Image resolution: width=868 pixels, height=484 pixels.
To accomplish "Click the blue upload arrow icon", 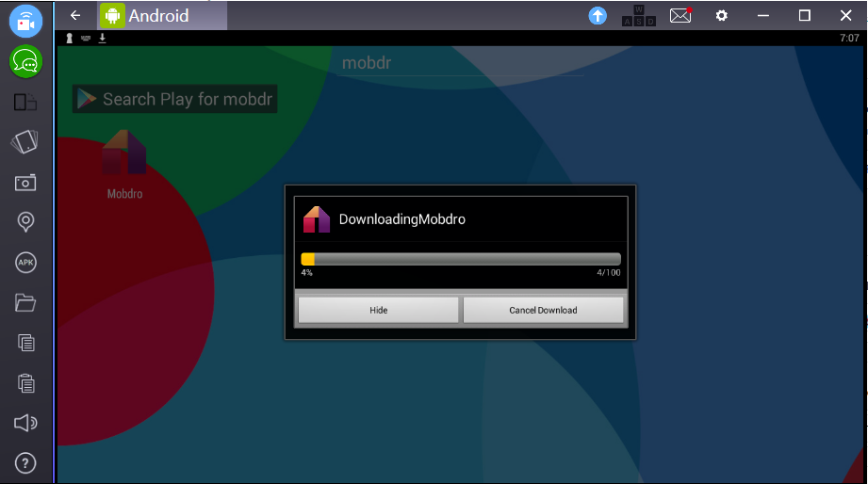I will 598,15.
